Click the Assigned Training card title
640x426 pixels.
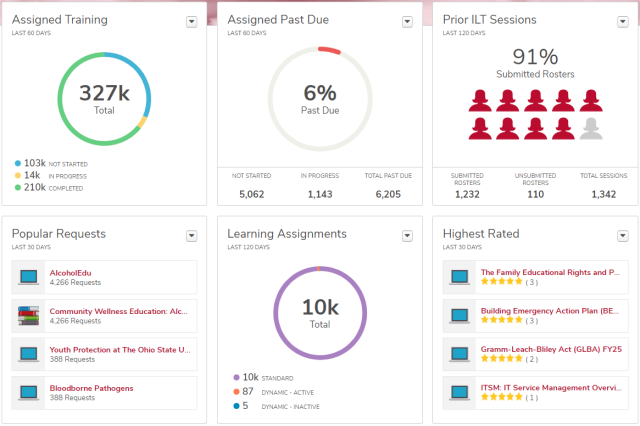(x=60, y=20)
